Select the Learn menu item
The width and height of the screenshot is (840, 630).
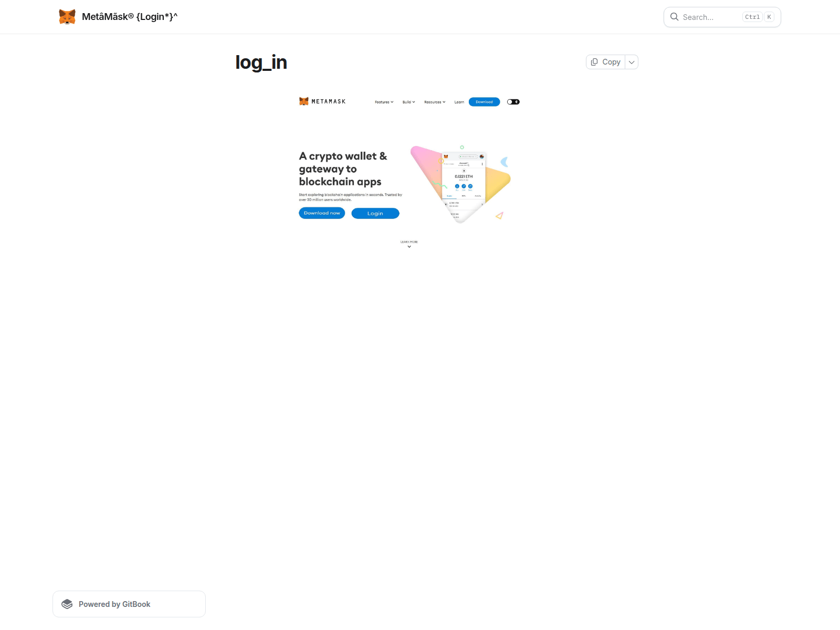pyautogui.click(x=459, y=102)
